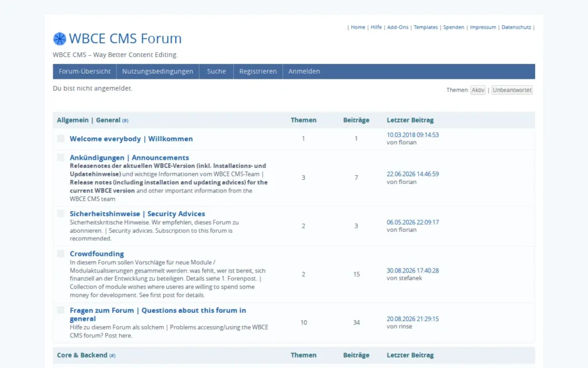Viewport: 588px width, 368px height.
Task: Click the Home link in top navigation
Action: [358, 27]
